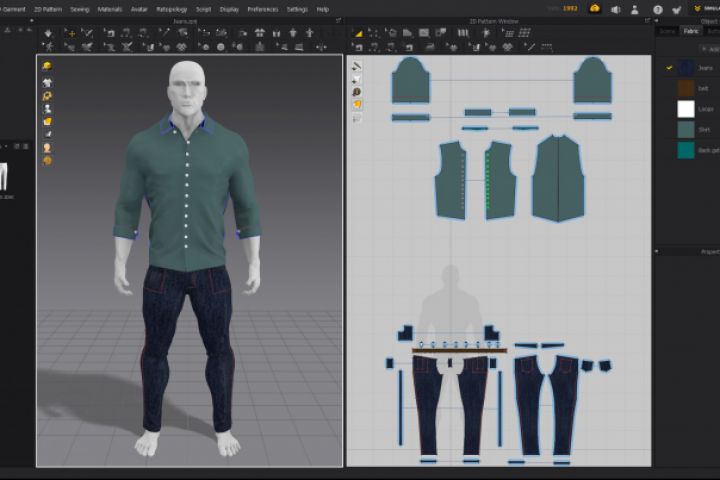Open the Materials menu
This screenshot has height=480, width=720.
pyautogui.click(x=109, y=8)
